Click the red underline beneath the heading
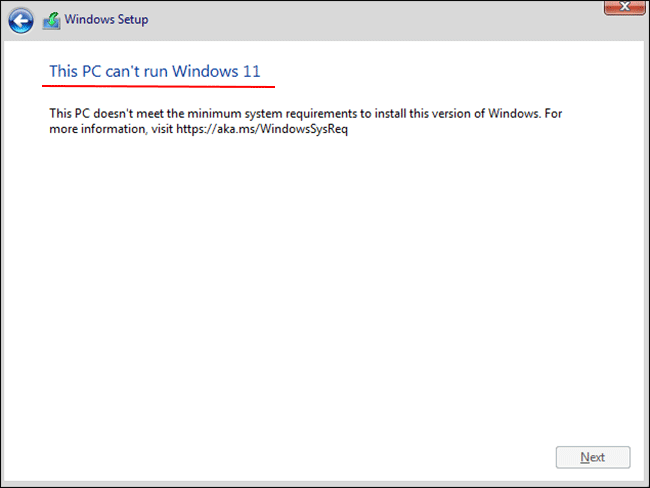Screen dimensions: 650x488 click(160, 85)
